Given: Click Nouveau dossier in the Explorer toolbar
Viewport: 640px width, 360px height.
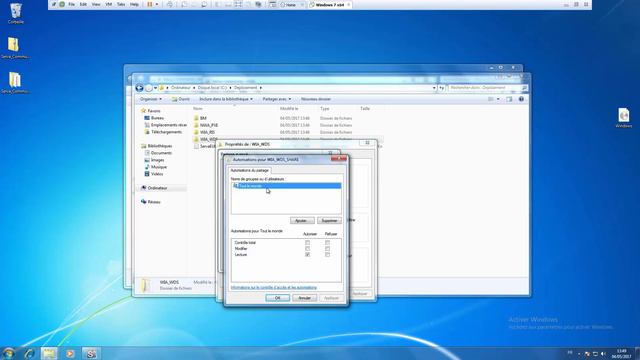Looking at the screenshot, I should pyautogui.click(x=316, y=99).
